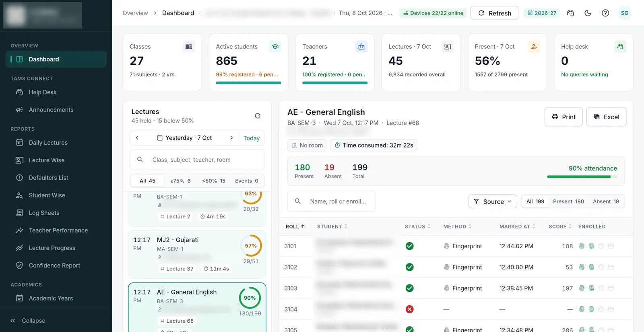This screenshot has width=644, height=332.
Task: Open the Student Wise report
Action: click(x=56, y=195)
